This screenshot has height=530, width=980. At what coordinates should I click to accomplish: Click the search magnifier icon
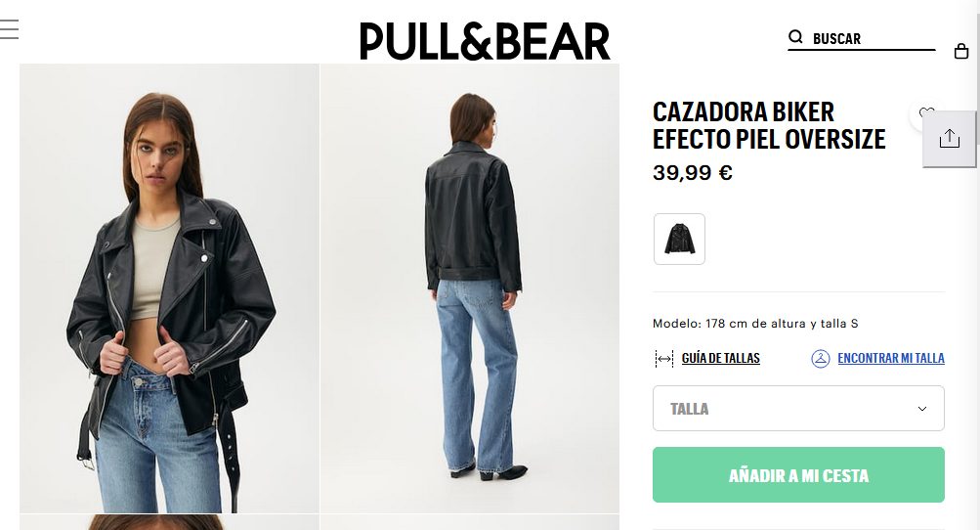[795, 37]
